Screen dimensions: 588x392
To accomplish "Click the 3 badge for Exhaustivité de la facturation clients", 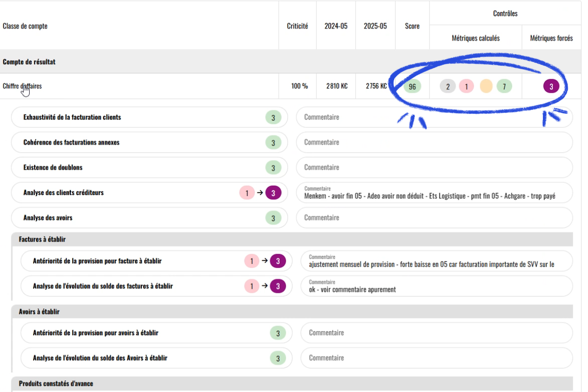I will [273, 117].
